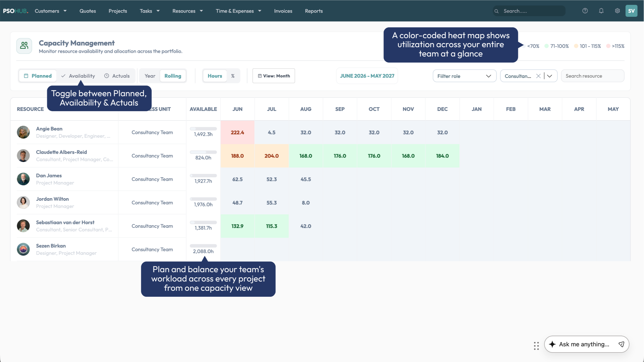The width and height of the screenshot is (644, 362).
Task: Click Claudette Albers-Reid's avatar
Action: click(x=23, y=156)
